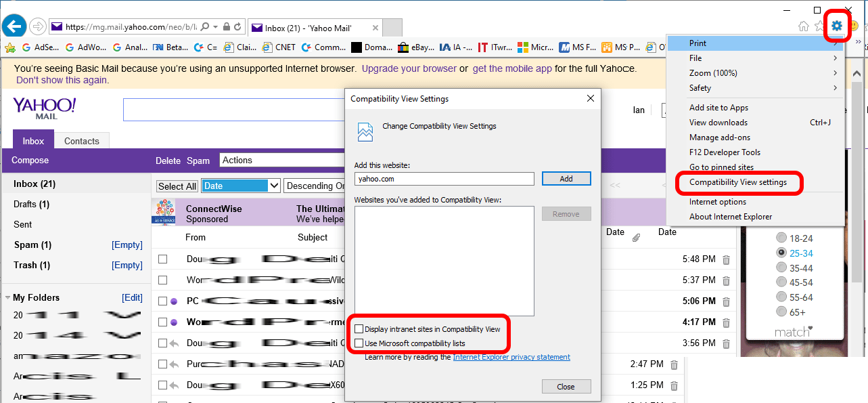Open Internet Explorer privacy statement link
Viewport: 868px width, 403px height.
coord(511,357)
